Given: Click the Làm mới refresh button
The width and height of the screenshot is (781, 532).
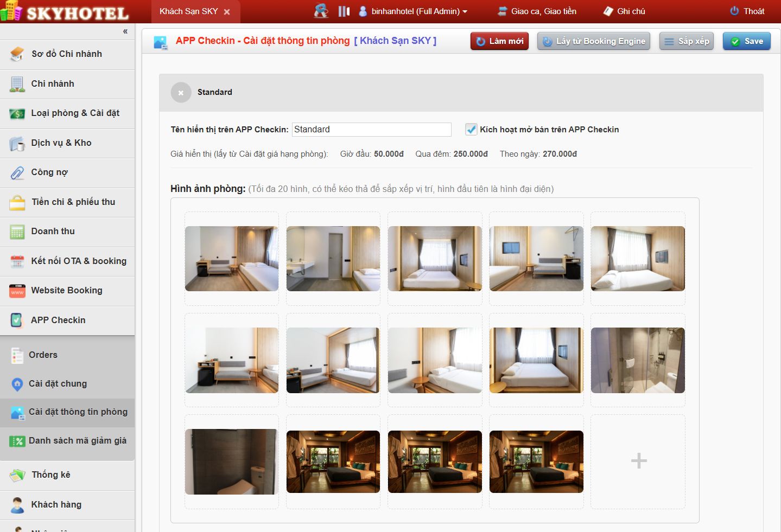Looking at the screenshot, I should 499,41.
